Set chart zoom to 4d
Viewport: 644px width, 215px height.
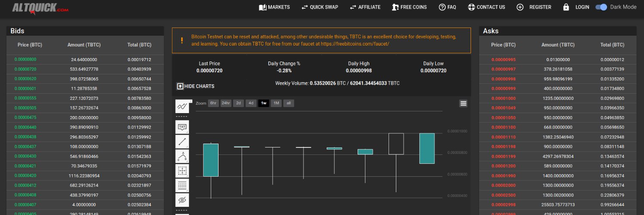[251, 103]
